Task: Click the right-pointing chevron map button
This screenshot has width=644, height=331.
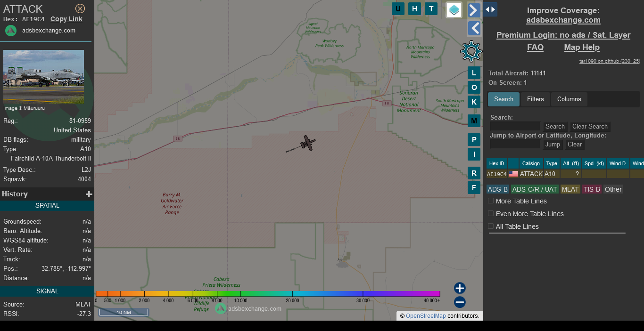Action: [474, 10]
